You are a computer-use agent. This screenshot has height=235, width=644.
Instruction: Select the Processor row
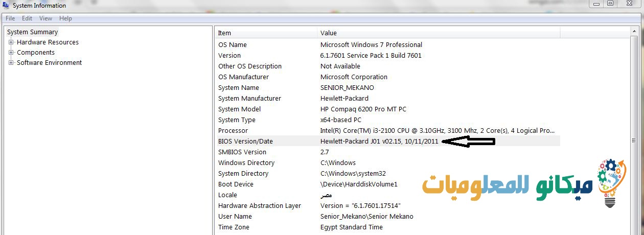point(387,131)
